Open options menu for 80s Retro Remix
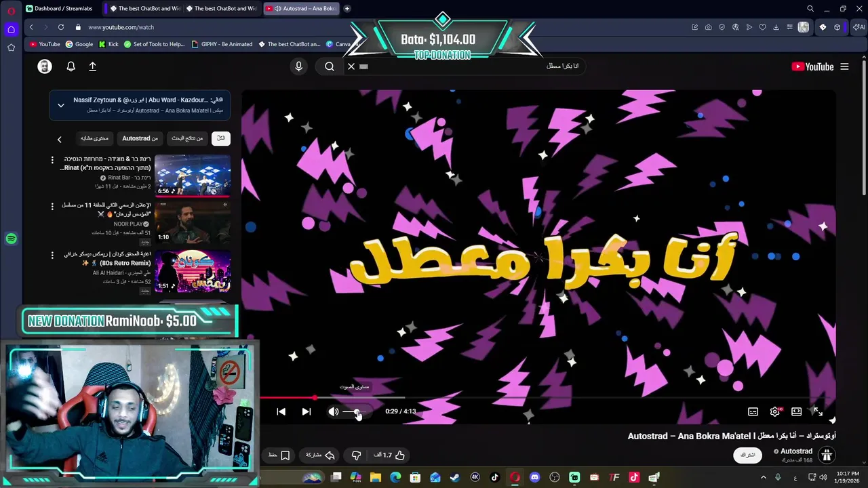 pos(52,255)
